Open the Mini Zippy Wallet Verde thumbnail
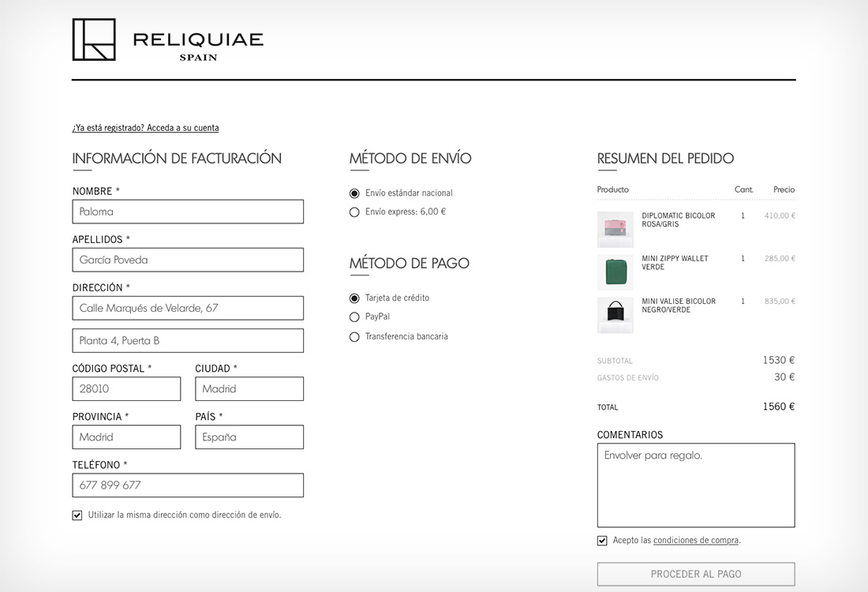Viewport: 868px width, 592px height. (x=615, y=272)
